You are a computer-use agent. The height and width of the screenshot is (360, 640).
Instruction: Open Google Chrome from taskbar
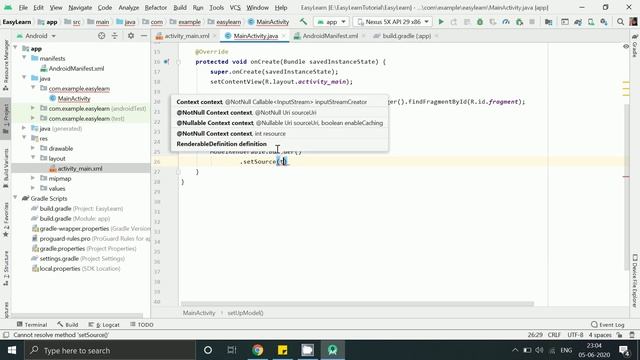258,350
